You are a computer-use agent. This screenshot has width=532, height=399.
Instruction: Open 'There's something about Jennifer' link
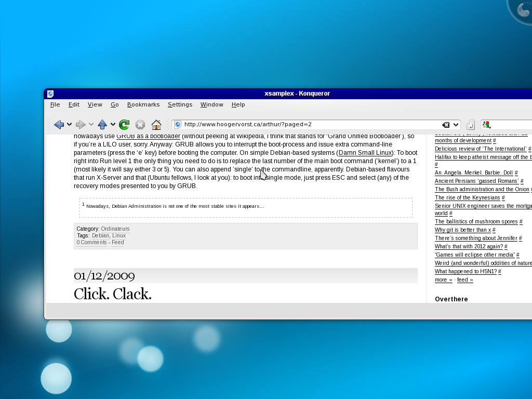coord(476,238)
